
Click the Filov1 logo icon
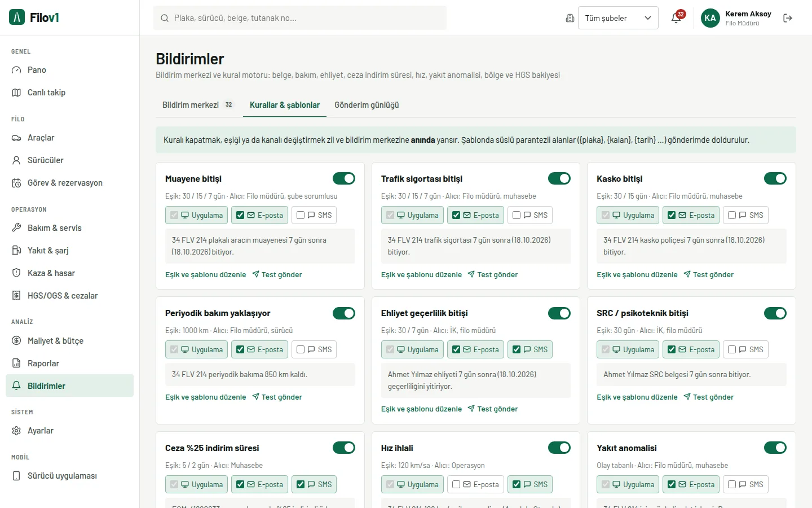pyautogui.click(x=17, y=17)
